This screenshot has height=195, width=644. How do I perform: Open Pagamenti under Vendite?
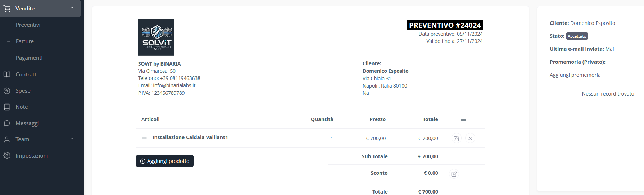click(29, 58)
